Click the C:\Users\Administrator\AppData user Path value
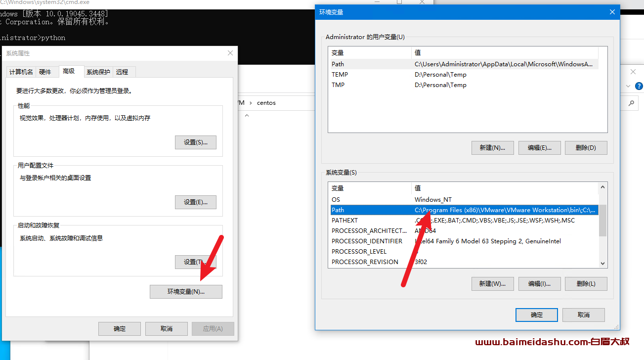Image resolution: width=644 pixels, height=360 pixels. tap(504, 64)
